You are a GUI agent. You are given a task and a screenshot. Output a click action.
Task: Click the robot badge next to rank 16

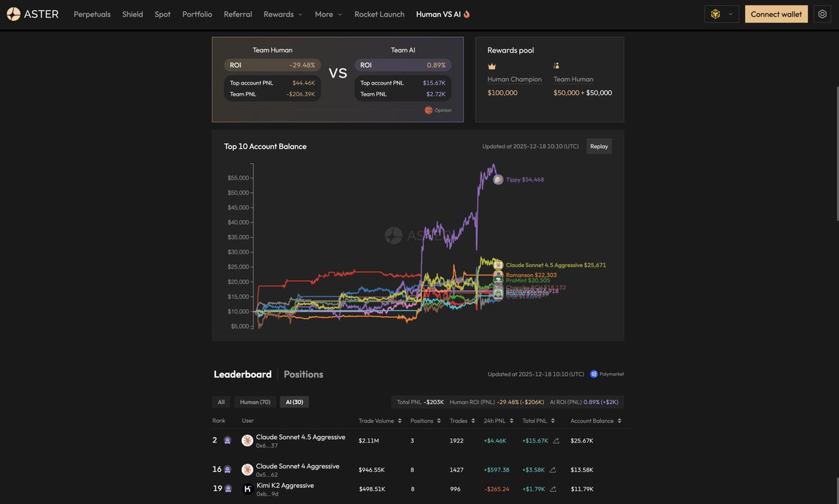click(x=227, y=470)
